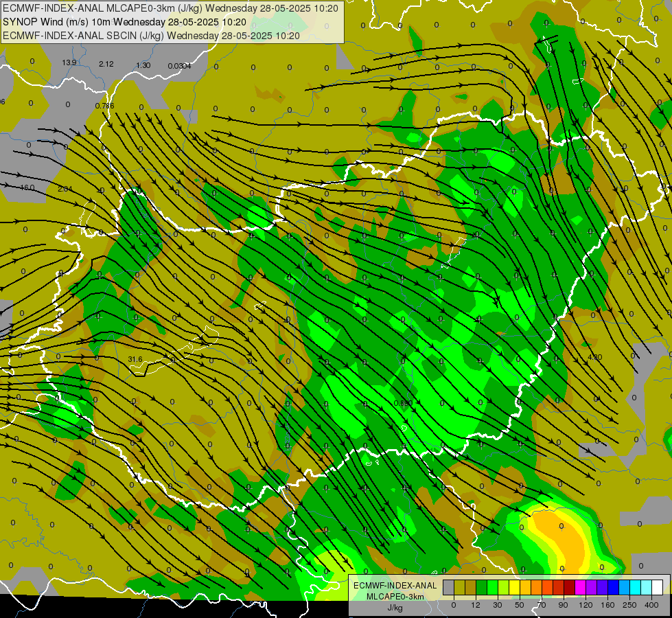Click the yellow legend swatch
This screenshot has width=672, height=618.
point(515,587)
